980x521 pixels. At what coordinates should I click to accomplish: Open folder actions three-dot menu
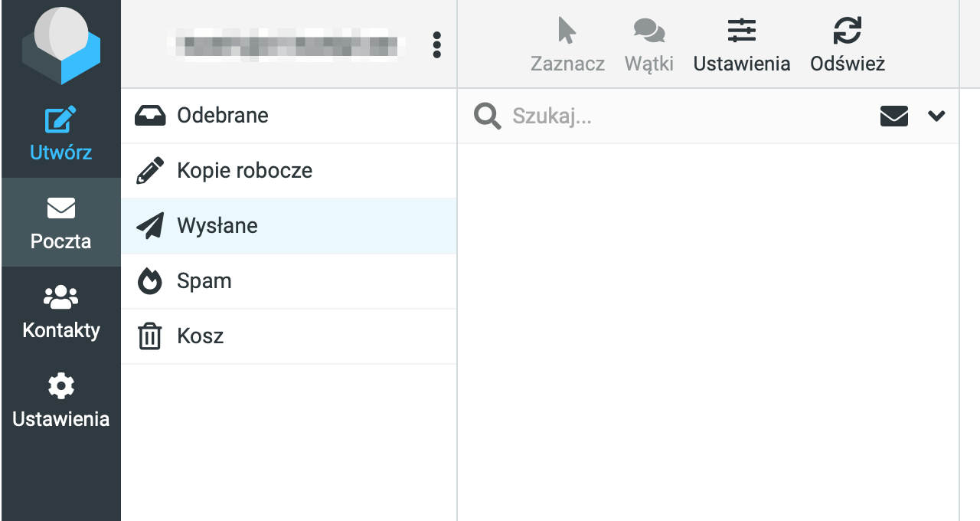point(437,44)
